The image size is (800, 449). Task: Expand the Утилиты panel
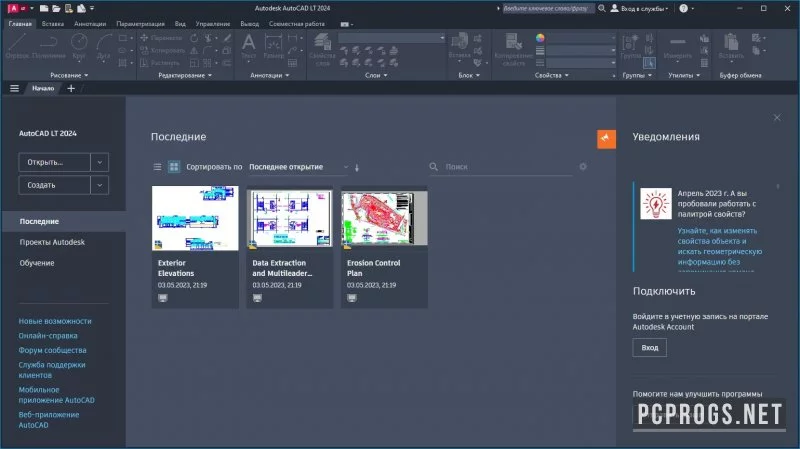pyautogui.click(x=684, y=75)
